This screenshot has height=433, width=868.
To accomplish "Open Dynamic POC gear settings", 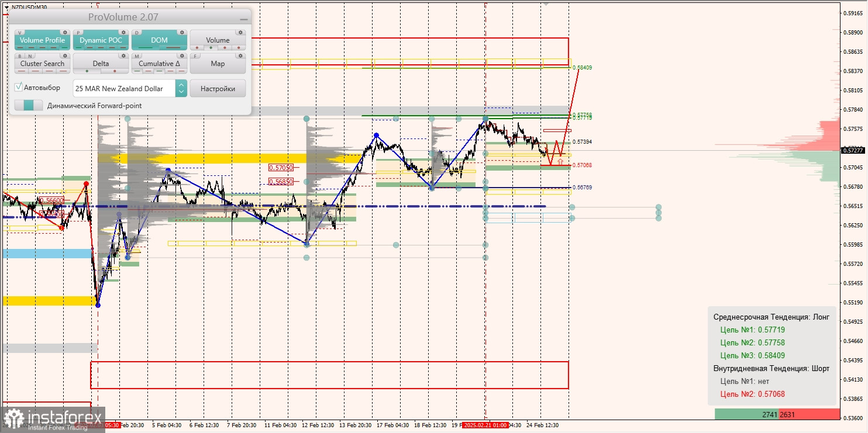I will point(123,32).
